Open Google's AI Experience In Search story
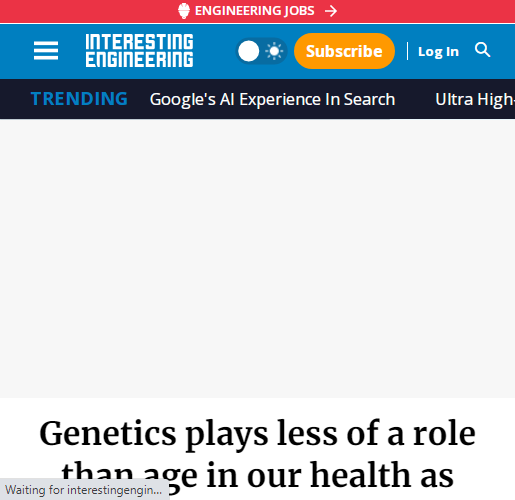 tap(272, 99)
